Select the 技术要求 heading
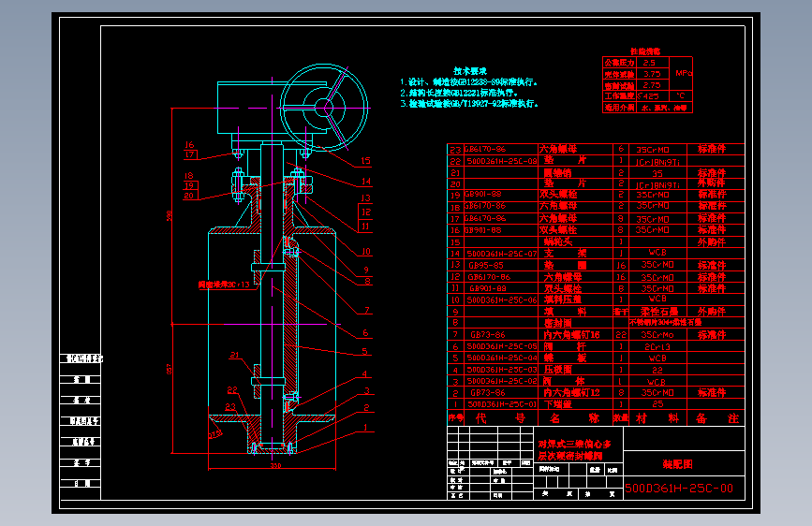Image resolution: width=812 pixels, height=526 pixels. [470, 71]
